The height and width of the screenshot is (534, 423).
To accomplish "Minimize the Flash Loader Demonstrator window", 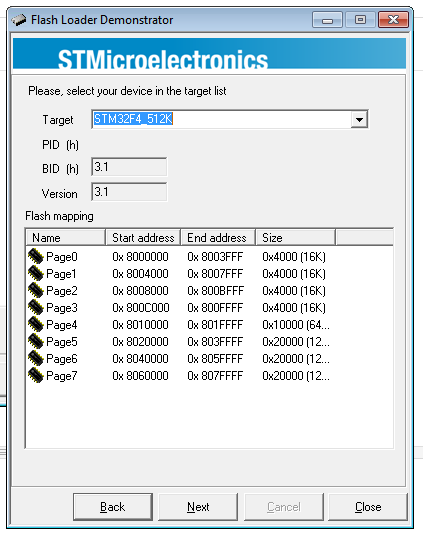I will tap(327, 20).
